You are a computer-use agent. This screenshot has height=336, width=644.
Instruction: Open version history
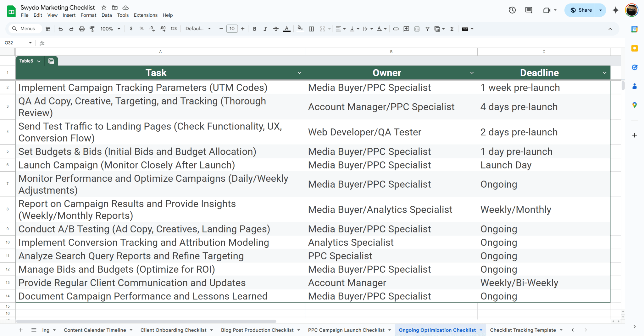[x=512, y=10]
